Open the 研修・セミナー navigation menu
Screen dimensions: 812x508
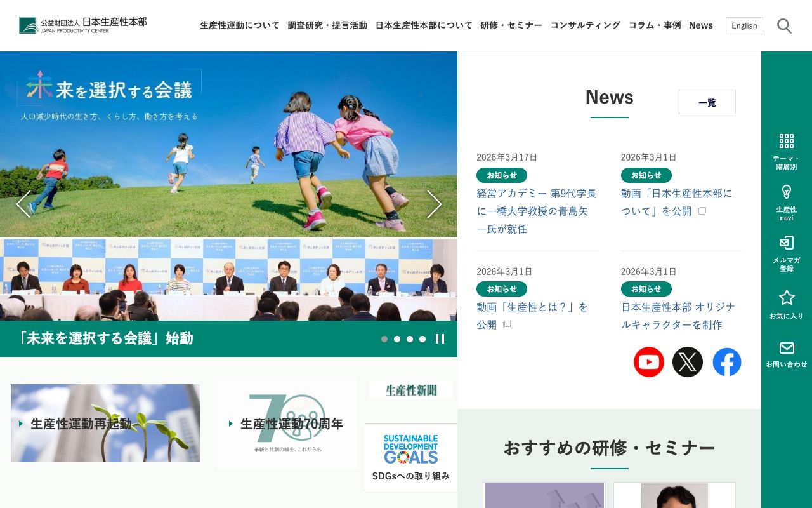pyautogui.click(x=511, y=25)
